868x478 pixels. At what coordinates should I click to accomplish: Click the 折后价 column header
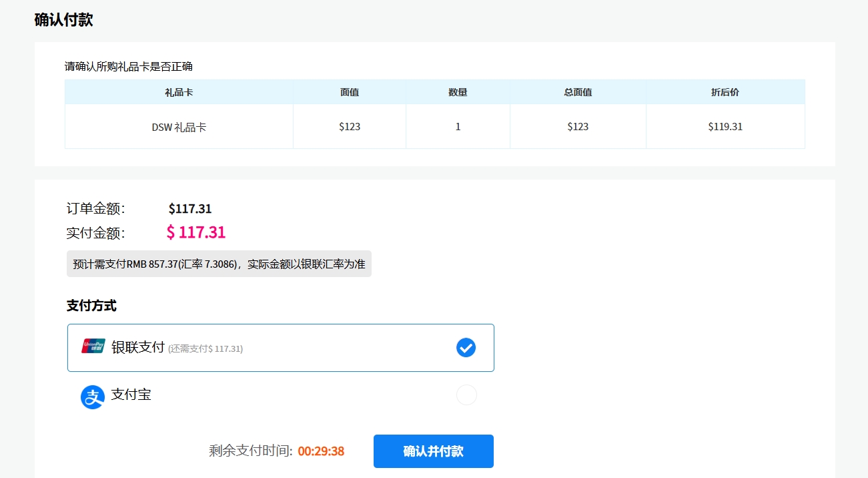[x=725, y=92]
